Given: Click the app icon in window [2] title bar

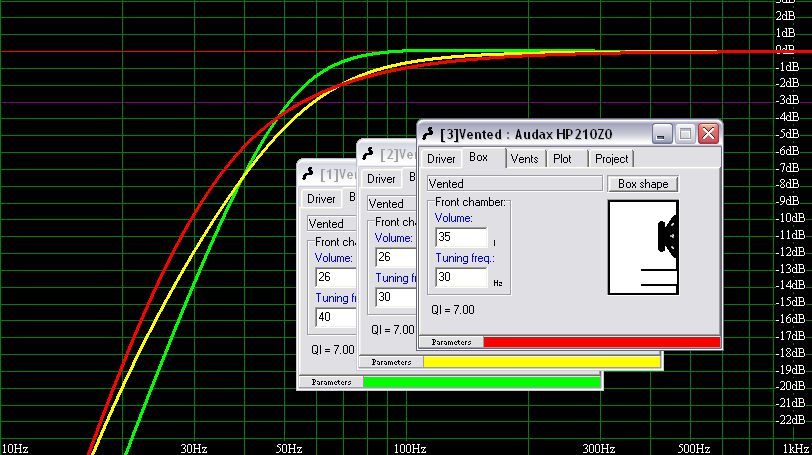Looking at the screenshot, I should [x=368, y=154].
